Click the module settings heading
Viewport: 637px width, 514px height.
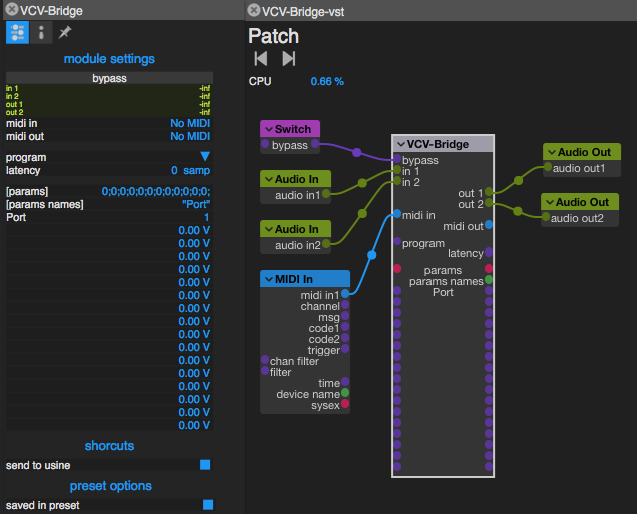click(x=109, y=59)
